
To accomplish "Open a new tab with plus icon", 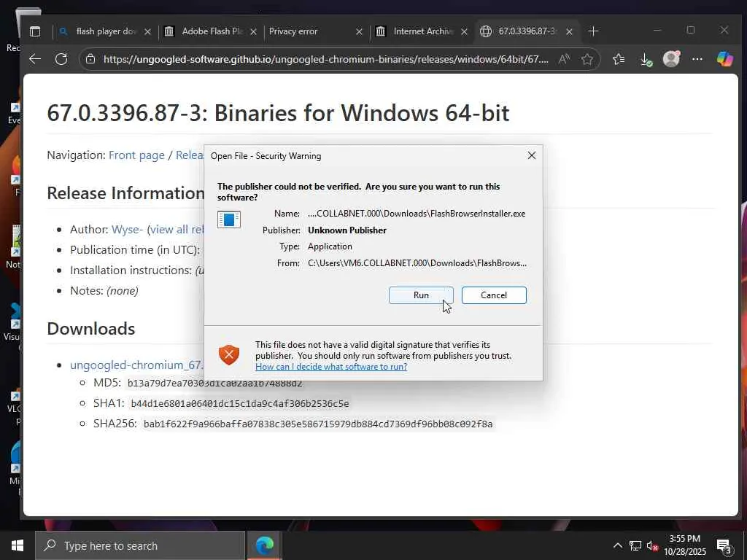I will click(x=593, y=31).
